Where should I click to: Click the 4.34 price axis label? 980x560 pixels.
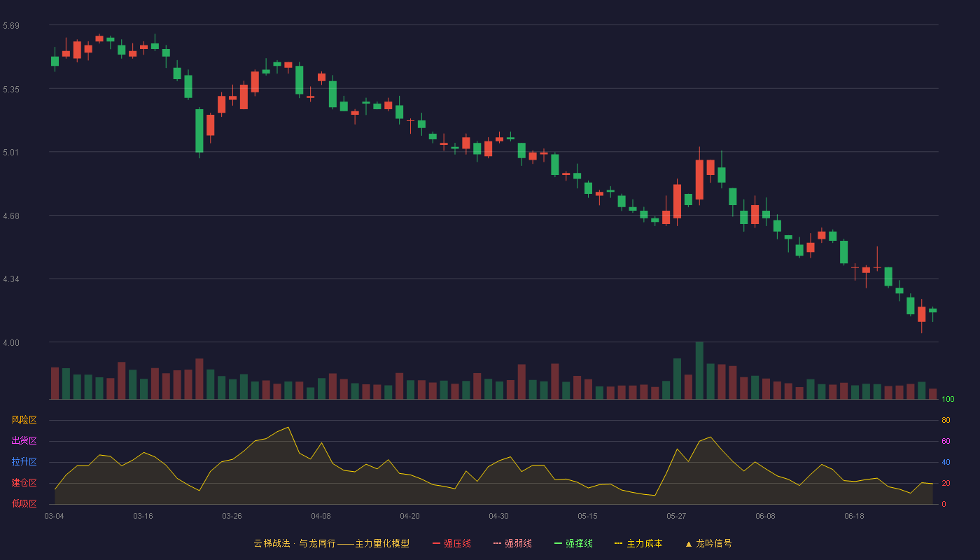point(11,279)
